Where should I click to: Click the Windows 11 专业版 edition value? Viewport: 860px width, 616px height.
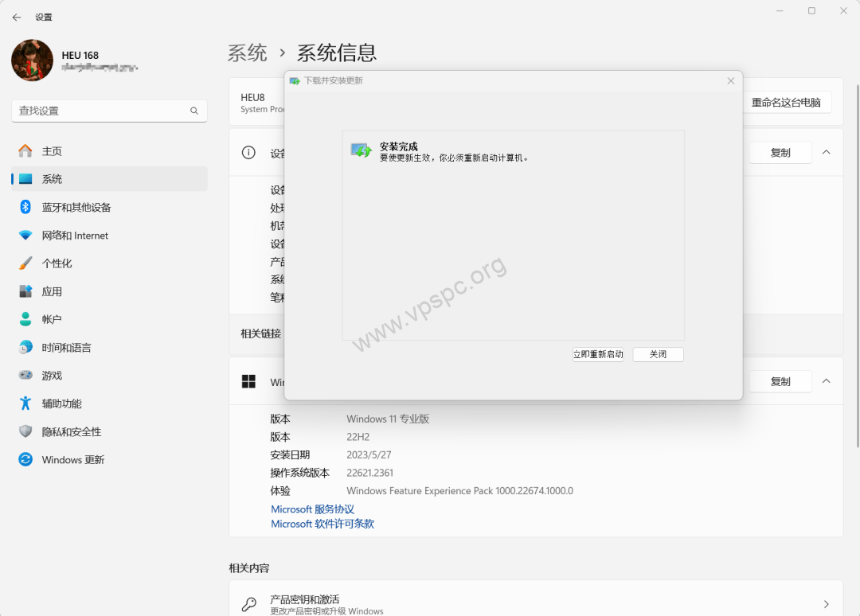click(x=388, y=419)
